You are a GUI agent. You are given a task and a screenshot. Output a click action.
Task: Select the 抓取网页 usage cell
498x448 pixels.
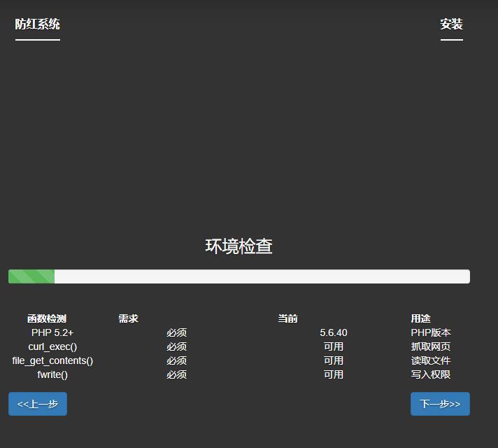(x=431, y=346)
